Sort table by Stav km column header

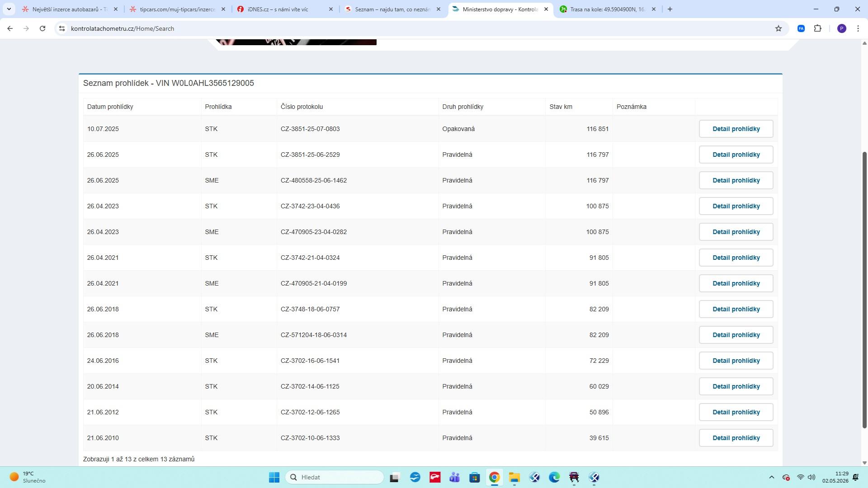pyautogui.click(x=561, y=107)
